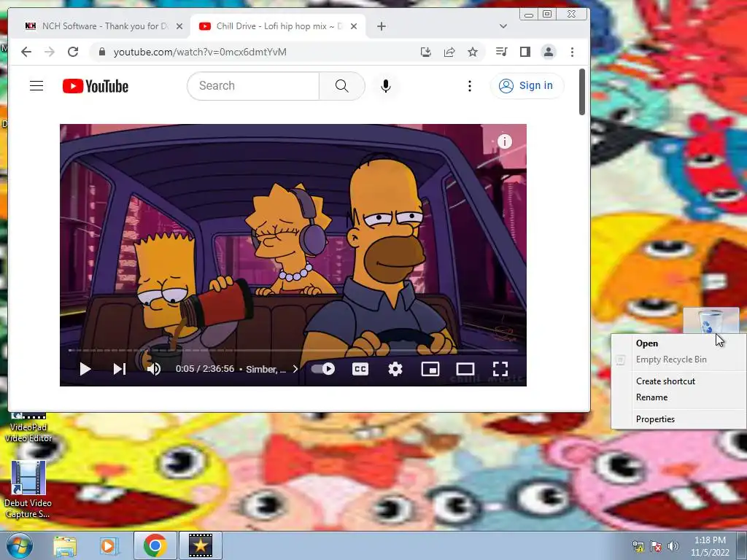This screenshot has height=560, width=747.
Task: Click the VideoPad star taskbar button
Action: point(201,545)
